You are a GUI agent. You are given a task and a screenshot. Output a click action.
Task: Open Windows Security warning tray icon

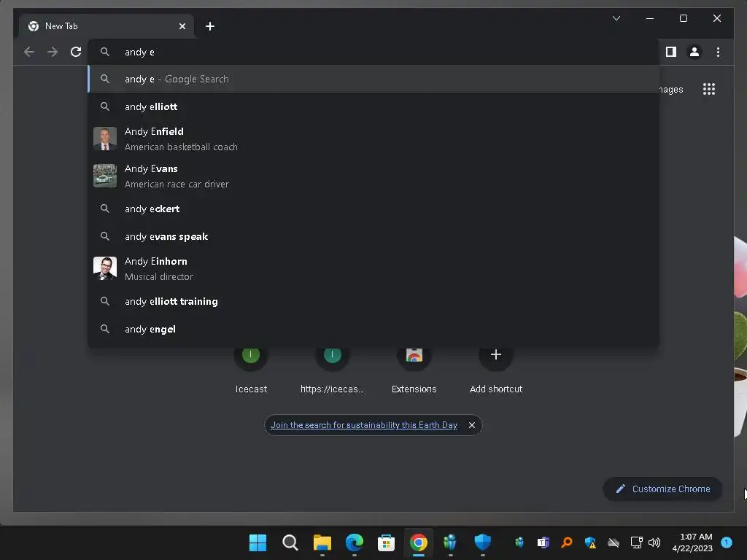coord(590,542)
